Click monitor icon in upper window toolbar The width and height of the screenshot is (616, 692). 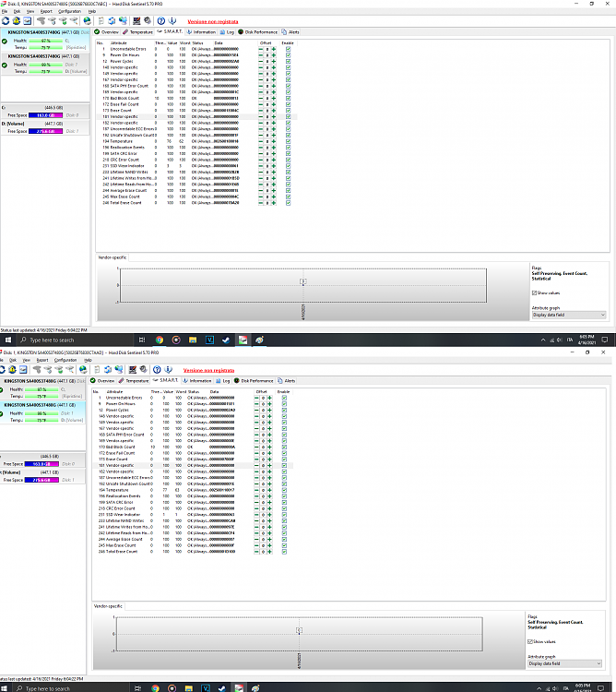pos(136,20)
